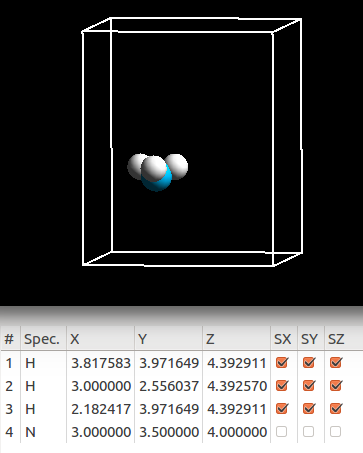The height and width of the screenshot is (453, 363).
Task: Click the leftmost white hydrogen atom
Action: coord(134,166)
